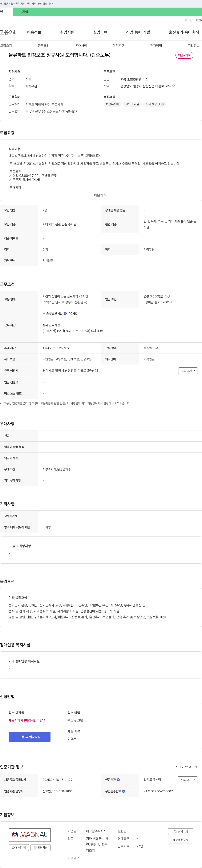
Task: Apply via 고용24 입사지원 button
Action: (x=29, y=737)
